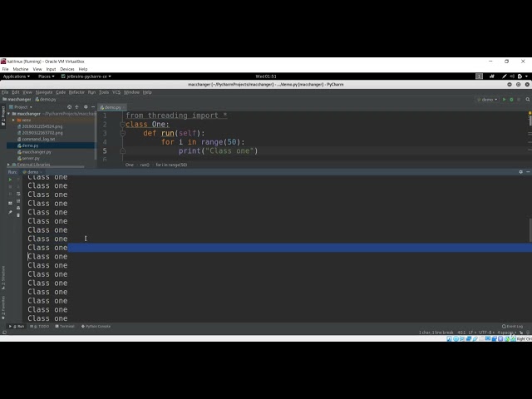This screenshot has width=532, height=399.
Task: Collapse the macchanger project root folder
Action: (9, 114)
